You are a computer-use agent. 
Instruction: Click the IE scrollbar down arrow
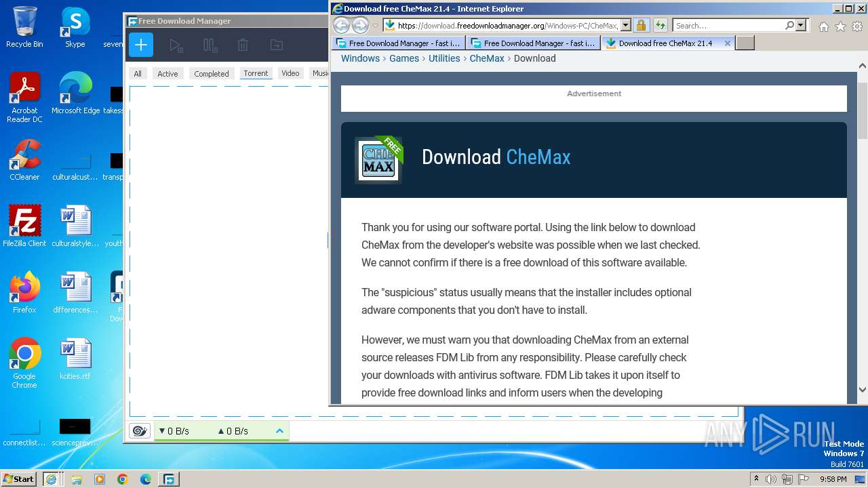(863, 389)
